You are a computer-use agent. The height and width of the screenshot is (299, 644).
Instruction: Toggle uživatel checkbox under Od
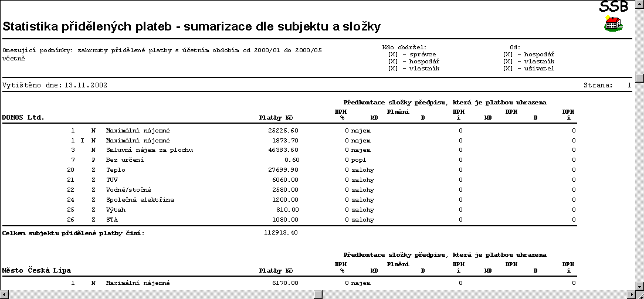tap(508, 69)
